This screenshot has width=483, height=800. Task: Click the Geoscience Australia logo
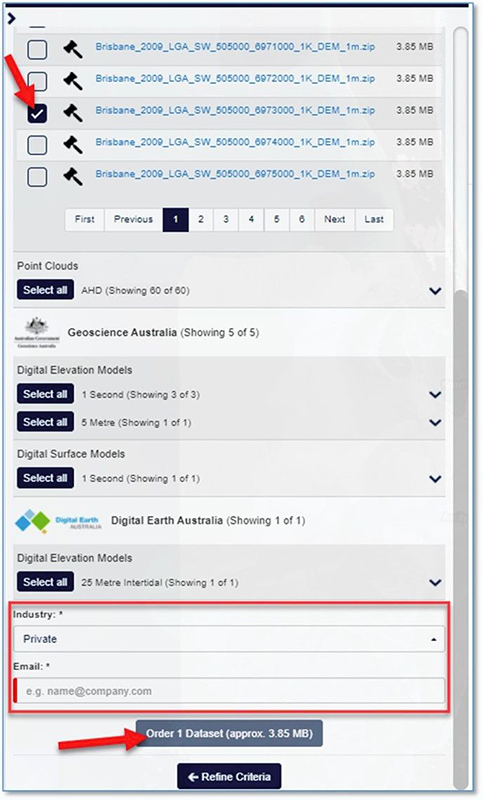[x=37, y=333]
